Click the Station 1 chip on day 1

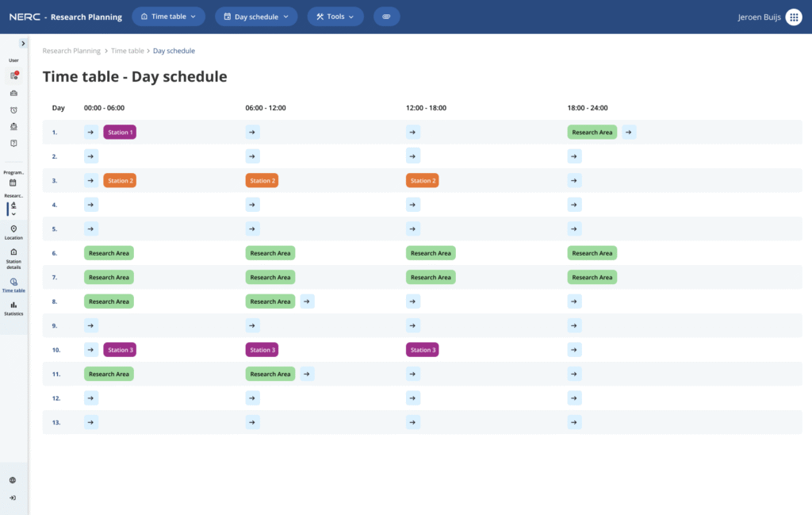click(x=120, y=132)
